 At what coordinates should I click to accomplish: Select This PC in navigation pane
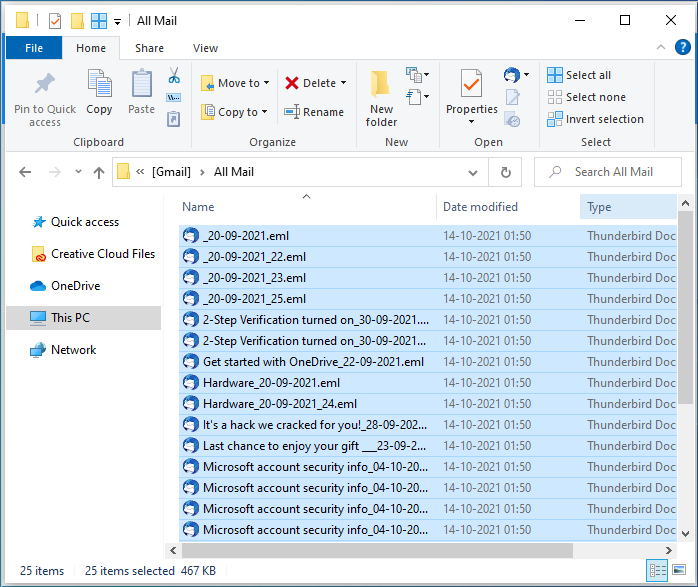click(84, 318)
